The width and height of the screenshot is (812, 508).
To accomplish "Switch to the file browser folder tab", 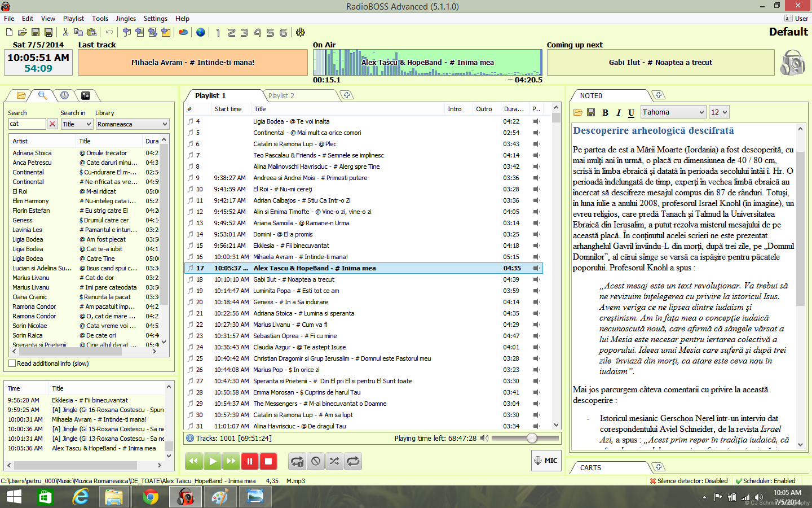I will coord(21,95).
